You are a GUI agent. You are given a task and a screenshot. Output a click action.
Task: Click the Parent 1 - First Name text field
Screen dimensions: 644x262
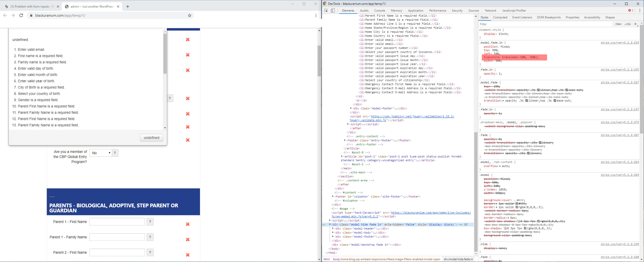click(117, 222)
